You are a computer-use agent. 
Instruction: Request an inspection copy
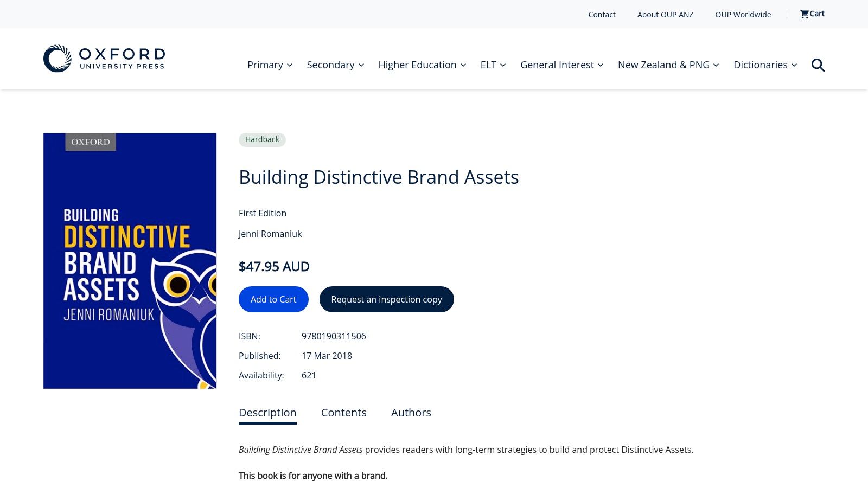tap(387, 299)
